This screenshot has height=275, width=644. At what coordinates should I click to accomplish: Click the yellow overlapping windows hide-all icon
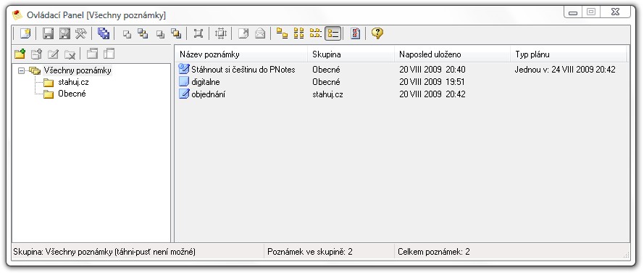pos(176,33)
